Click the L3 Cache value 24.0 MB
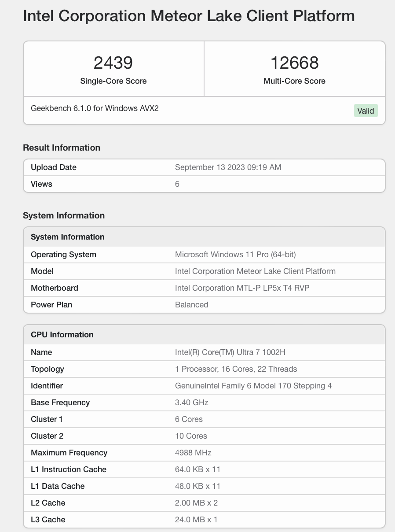The width and height of the screenshot is (395, 532). [x=196, y=520]
